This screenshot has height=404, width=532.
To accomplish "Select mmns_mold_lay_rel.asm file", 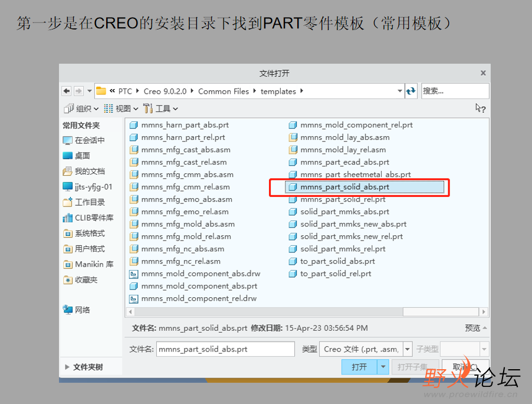I will (x=337, y=150).
